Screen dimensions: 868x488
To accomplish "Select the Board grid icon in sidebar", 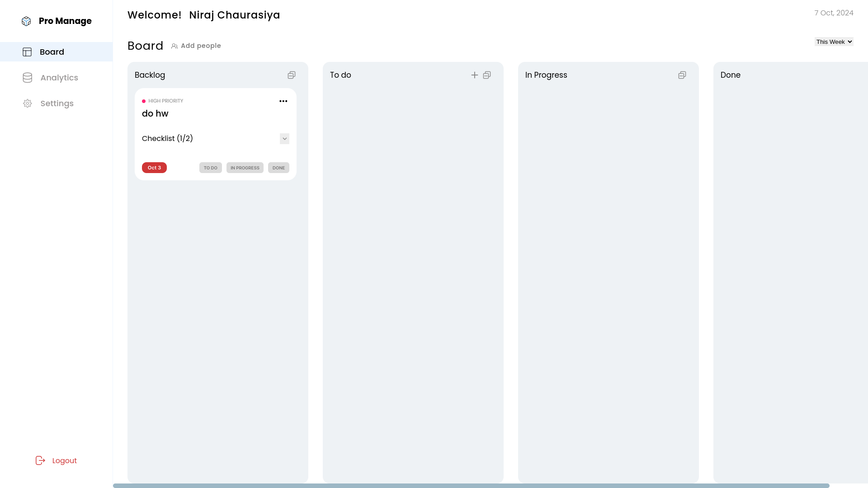I will click(28, 52).
